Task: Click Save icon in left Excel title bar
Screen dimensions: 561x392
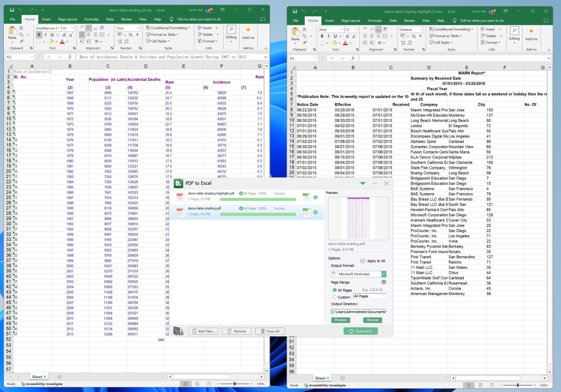Action: pyautogui.click(x=12, y=10)
